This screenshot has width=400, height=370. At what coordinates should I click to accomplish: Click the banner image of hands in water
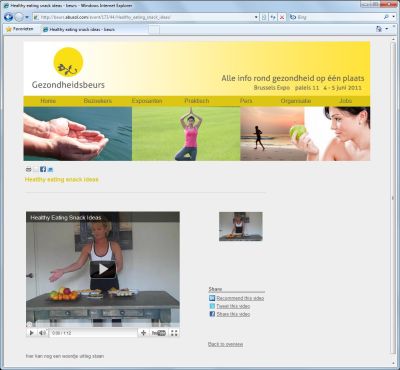coord(78,134)
